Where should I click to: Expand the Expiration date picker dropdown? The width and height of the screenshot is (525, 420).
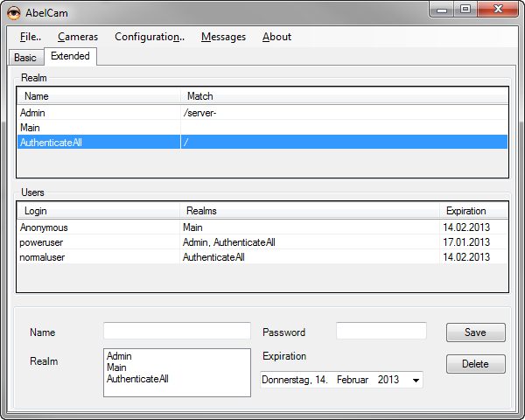[415, 380]
